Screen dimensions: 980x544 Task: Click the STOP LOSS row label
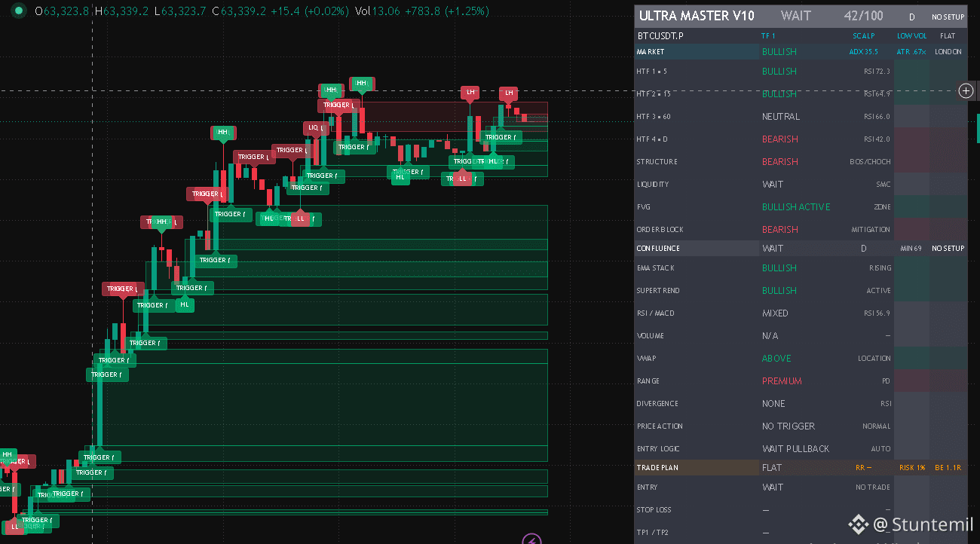pos(654,510)
